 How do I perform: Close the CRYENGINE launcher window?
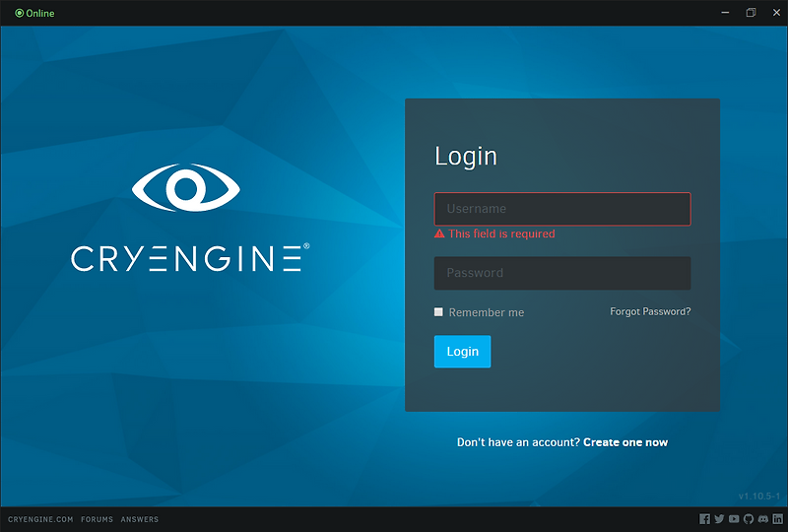point(776,13)
